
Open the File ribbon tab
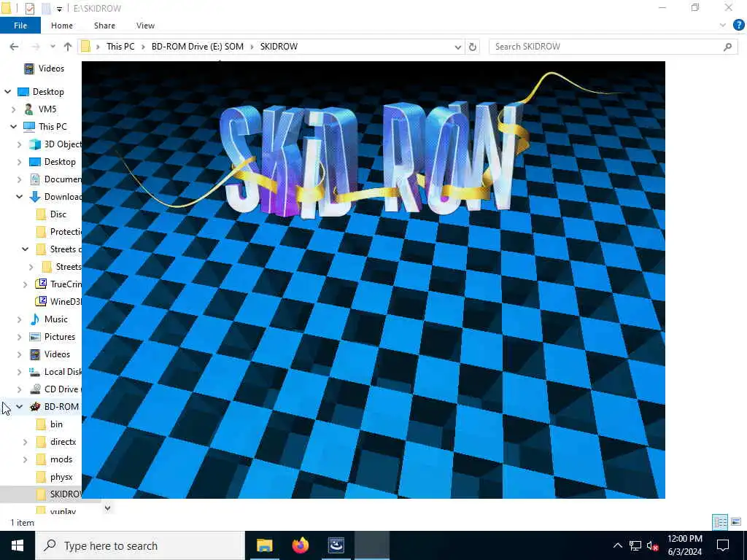20,26
